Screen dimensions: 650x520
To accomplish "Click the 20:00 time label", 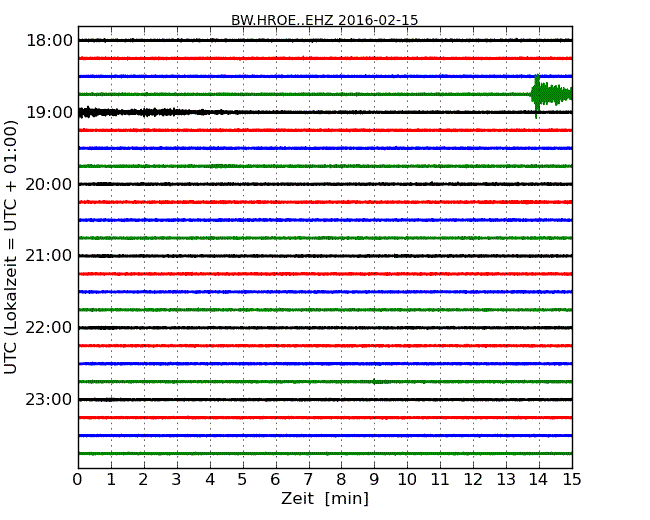I will point(49,184).
